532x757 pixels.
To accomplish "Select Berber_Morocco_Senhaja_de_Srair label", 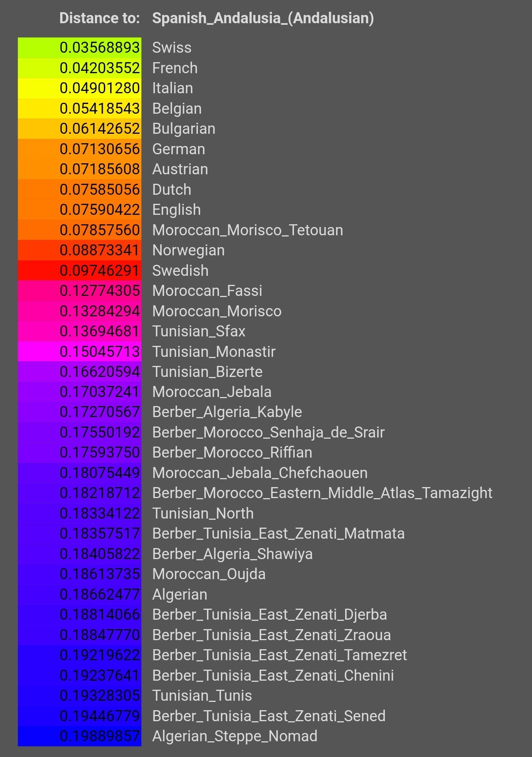I will pos(268,432).
